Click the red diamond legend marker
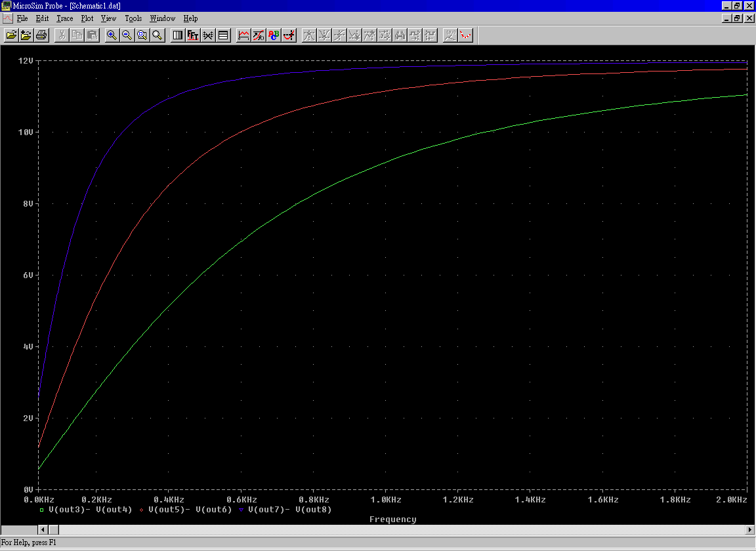Viewport: 756px width, 551px height. point(142,510)
